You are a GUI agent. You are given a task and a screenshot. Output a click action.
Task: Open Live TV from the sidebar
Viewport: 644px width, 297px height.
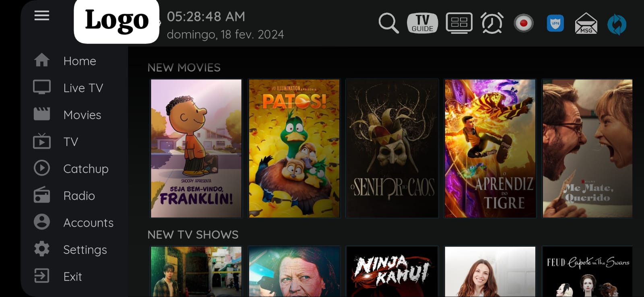click(x=68, y=88)
